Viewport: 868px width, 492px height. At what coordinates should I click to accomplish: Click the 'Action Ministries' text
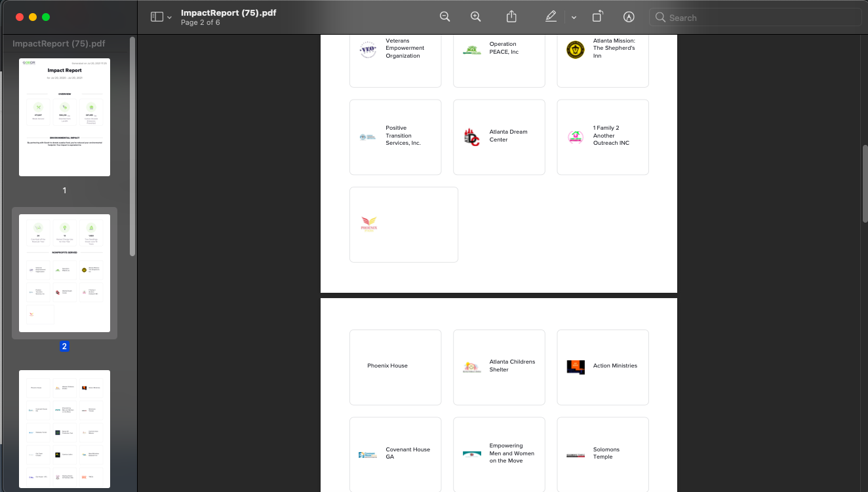(615, 366)
